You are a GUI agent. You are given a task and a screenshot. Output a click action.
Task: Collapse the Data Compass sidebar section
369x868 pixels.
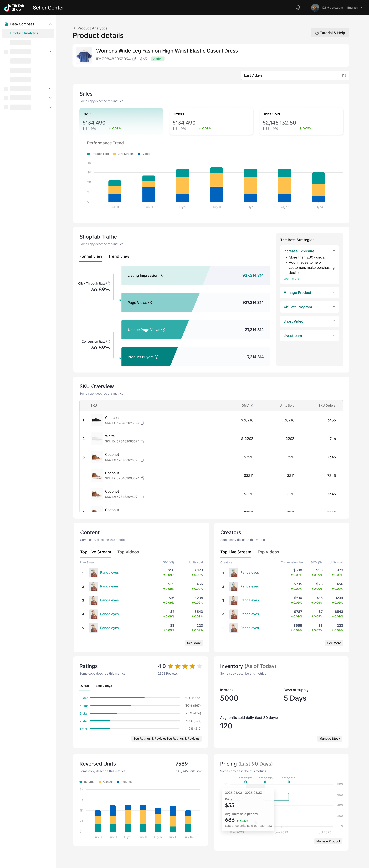click(x=50, y=24)
